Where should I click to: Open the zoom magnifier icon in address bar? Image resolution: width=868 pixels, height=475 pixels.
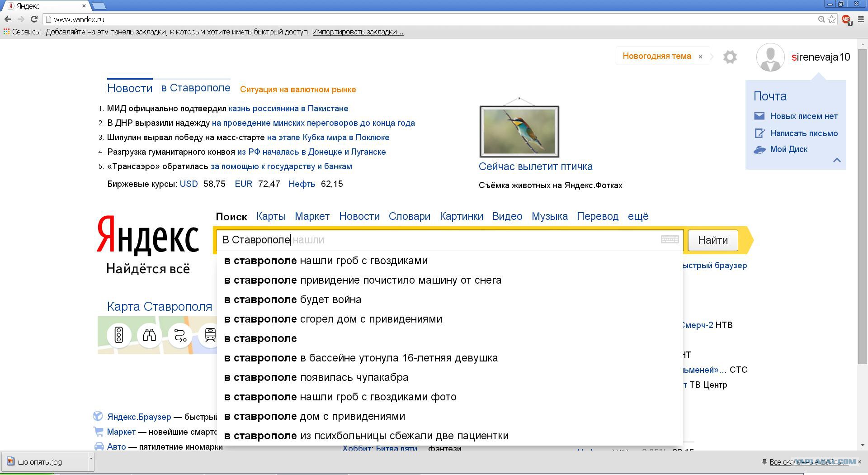click(x=821, y=19)
